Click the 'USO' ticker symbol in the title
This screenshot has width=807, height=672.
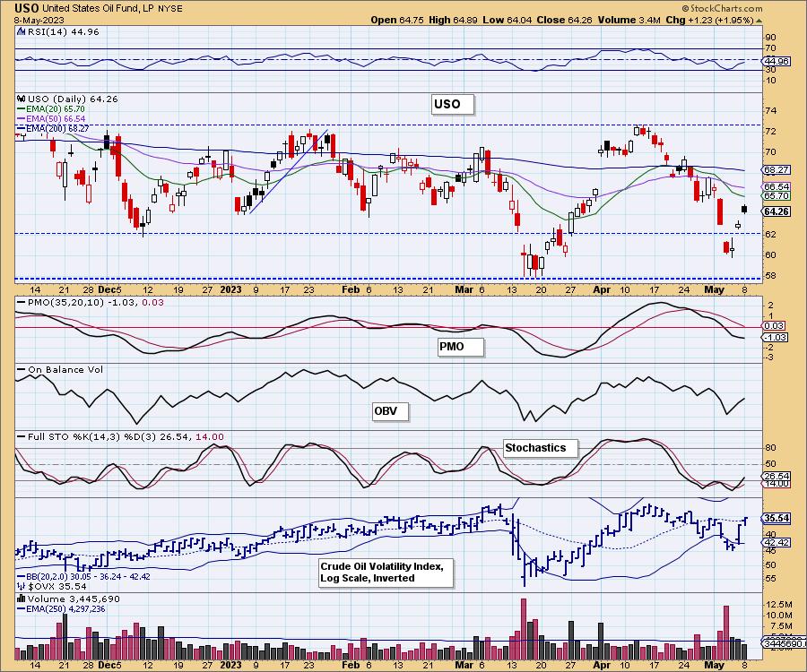[x=27, y=8]
